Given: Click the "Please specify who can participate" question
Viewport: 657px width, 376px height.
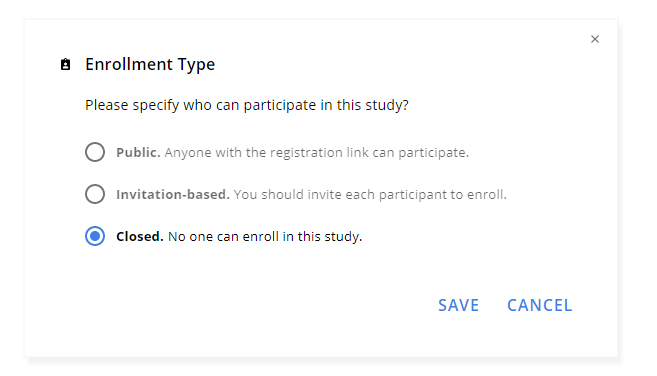Looking at the screenshot, I should pos(247,105).
